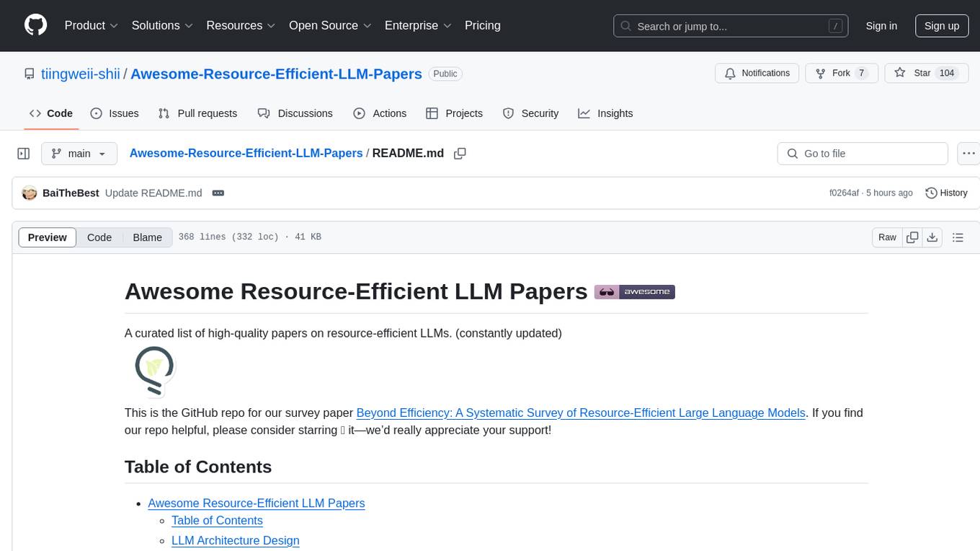Open Awesome-Resource-Efficient-LLM-Papers repository title link
The image size is (980, 551).
point(276,74)
